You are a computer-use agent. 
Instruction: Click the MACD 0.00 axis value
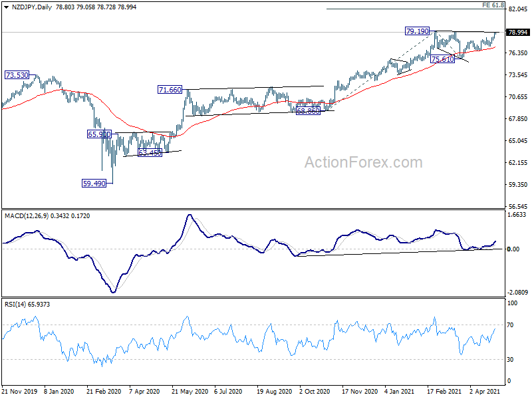514,249
